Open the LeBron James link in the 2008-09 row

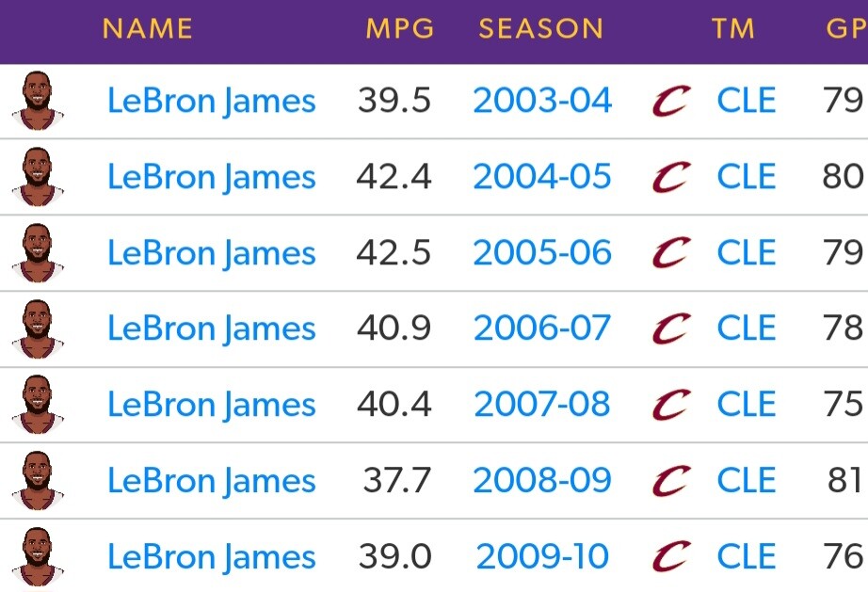[211, 481]
